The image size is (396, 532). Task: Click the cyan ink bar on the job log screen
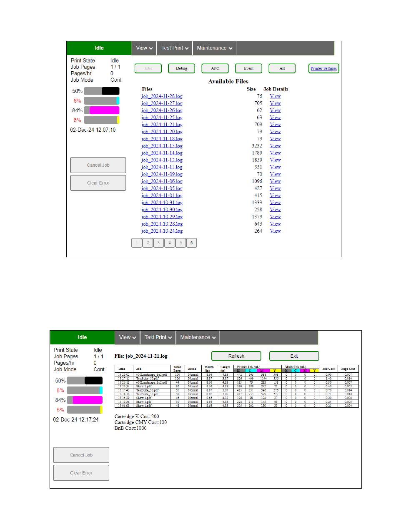coord(85,390)
